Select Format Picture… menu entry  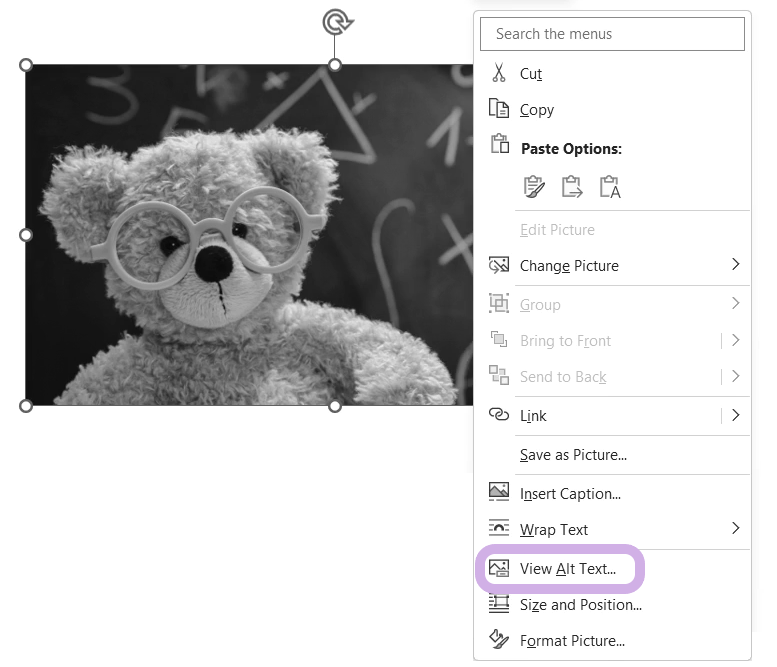(x=572, y=641)
